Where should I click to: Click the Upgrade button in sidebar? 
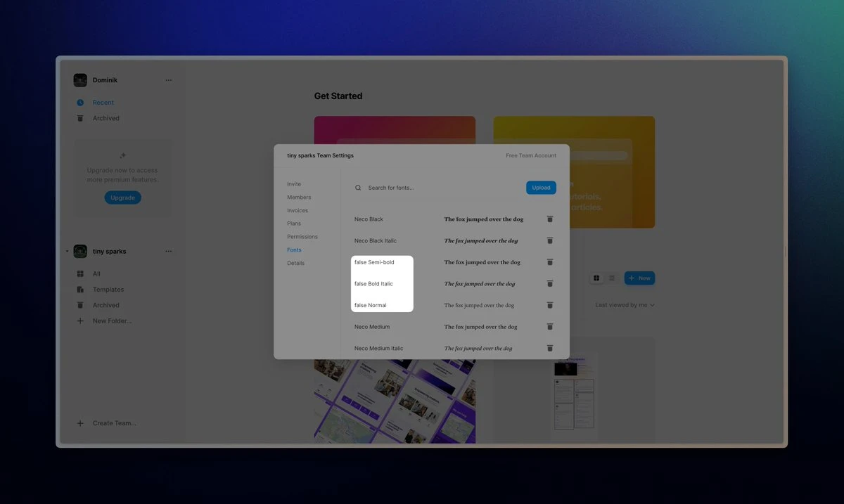tap(122, 198)
